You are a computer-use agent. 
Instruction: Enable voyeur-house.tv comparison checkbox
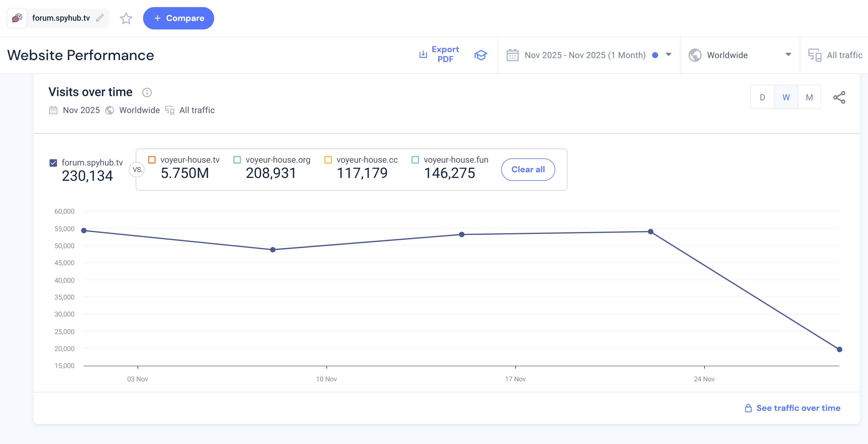pyautogui.click(x=152, y=160)
